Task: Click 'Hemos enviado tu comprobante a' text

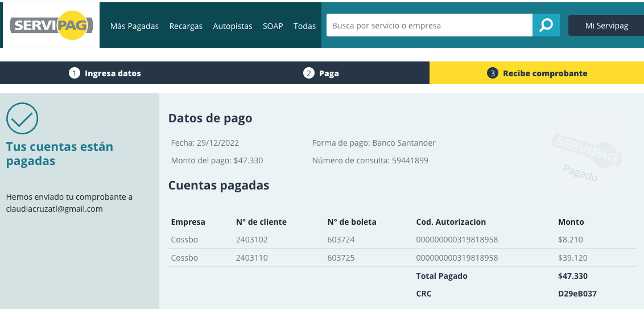Action: click(x=69, y=197)
